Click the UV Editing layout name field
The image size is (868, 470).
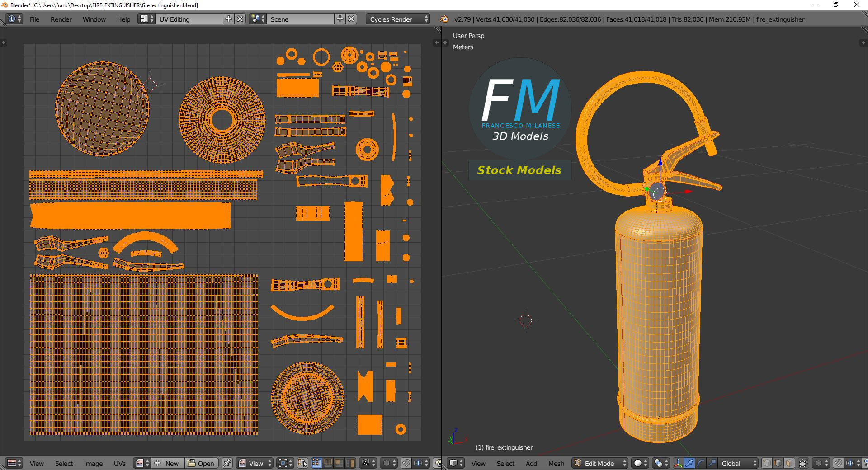(x=189, y=19)
